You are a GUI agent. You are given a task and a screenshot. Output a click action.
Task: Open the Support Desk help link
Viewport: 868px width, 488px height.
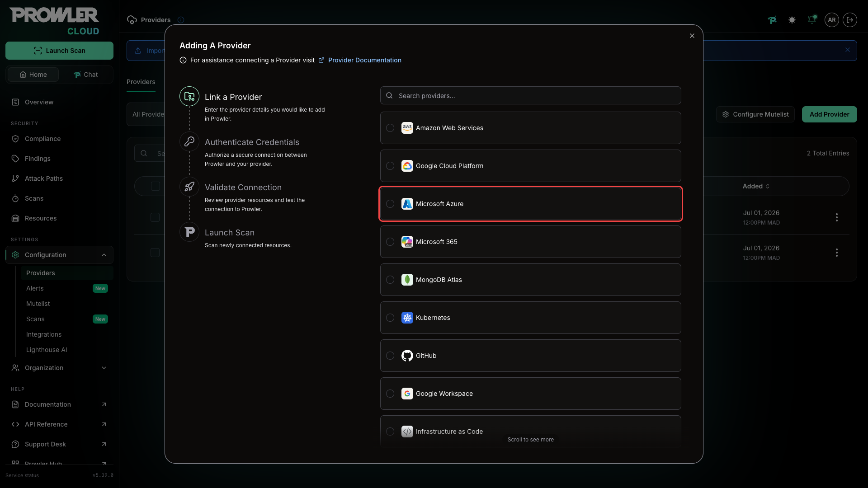[x=59, y=444]
